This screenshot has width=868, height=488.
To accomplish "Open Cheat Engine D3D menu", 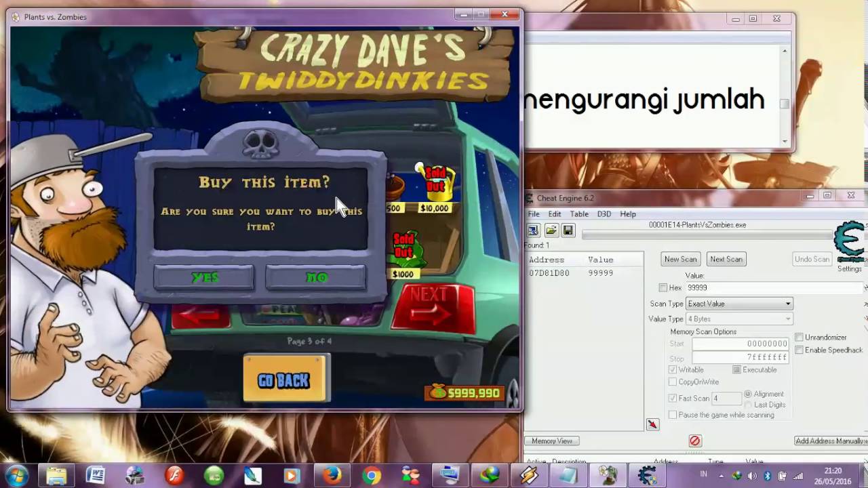I will pos(604,214).
